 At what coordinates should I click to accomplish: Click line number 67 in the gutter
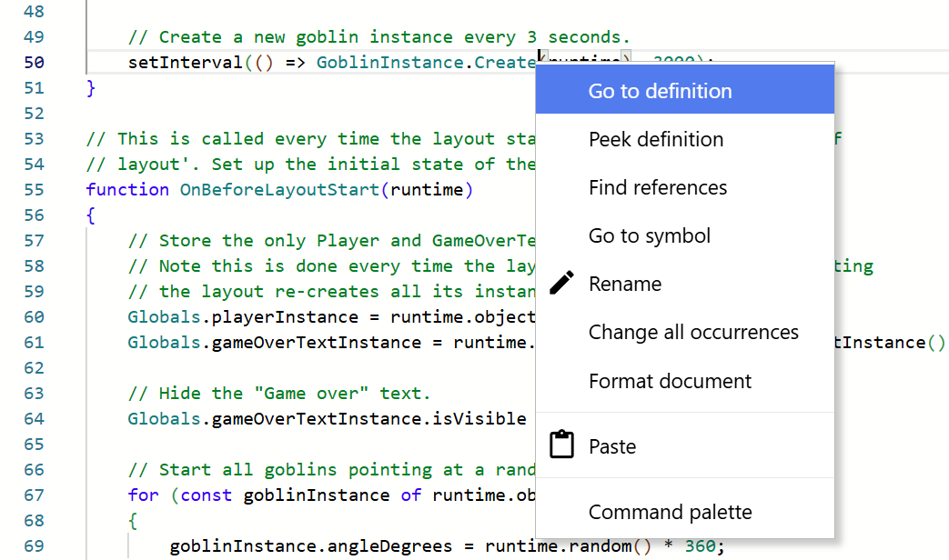[34, 495]
